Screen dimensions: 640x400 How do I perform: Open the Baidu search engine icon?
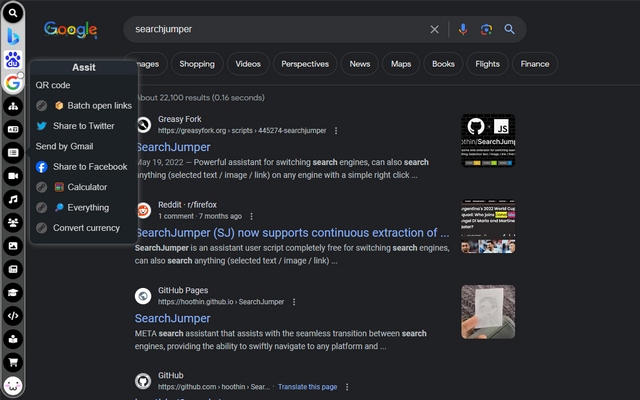click(x=14, y=59)
